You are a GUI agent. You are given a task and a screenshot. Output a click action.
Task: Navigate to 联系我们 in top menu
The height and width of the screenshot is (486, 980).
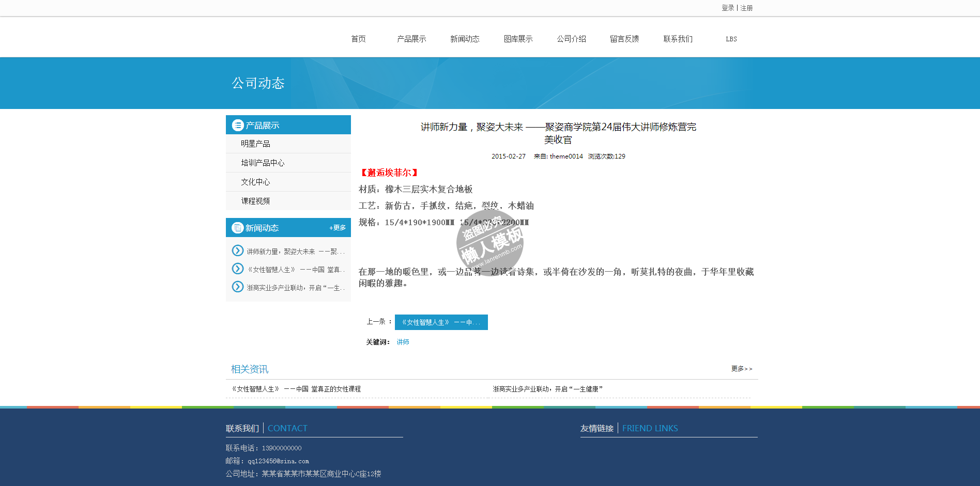point(678,39)
